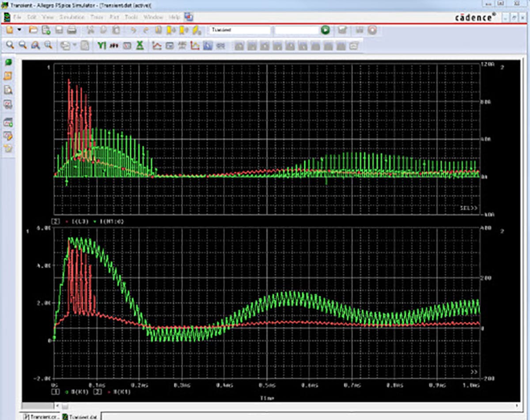The image size is (530, 420).
Task: Click the FFT toolbar icon
Action: 114,45
